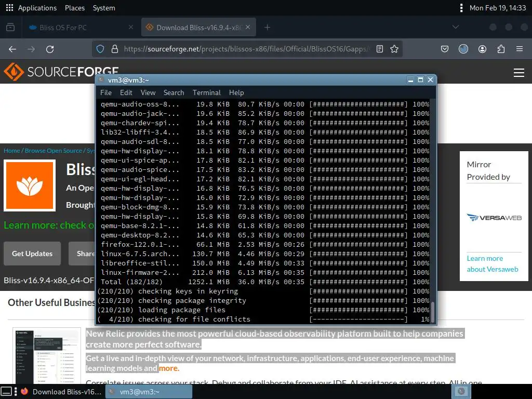Open a new browser tab
The width and height of the screenshot is (532, 399).
(x=267, y=27)
